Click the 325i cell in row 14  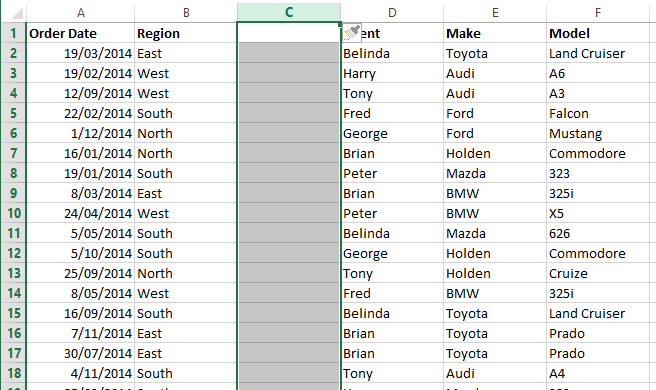click(x=598, y=293)
